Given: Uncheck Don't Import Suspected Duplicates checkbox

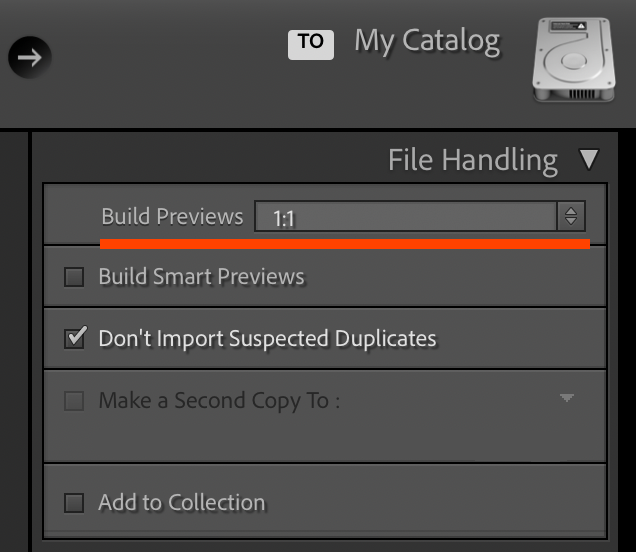Looking at the screenshot, I should pos(74,338).
